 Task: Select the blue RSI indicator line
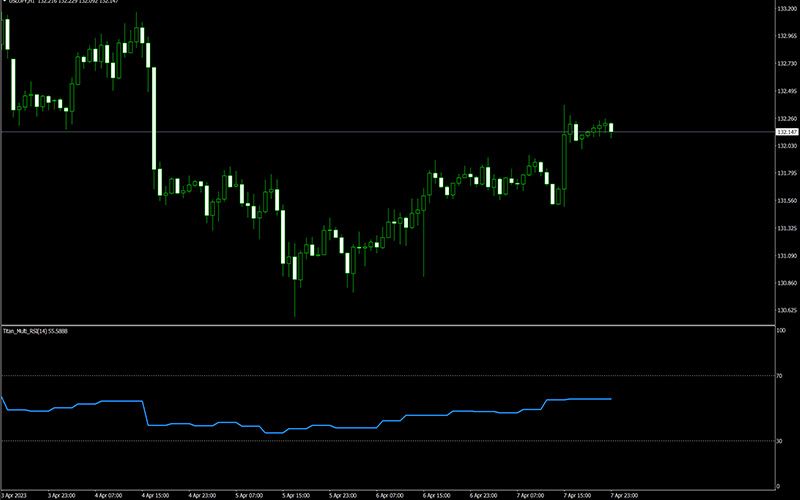(x=306, y=428)
